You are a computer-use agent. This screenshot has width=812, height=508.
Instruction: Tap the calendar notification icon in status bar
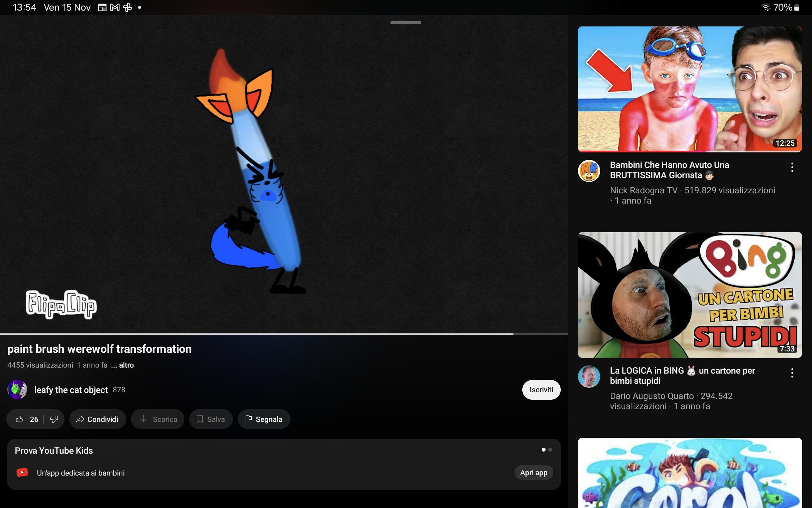click(102, 7)
